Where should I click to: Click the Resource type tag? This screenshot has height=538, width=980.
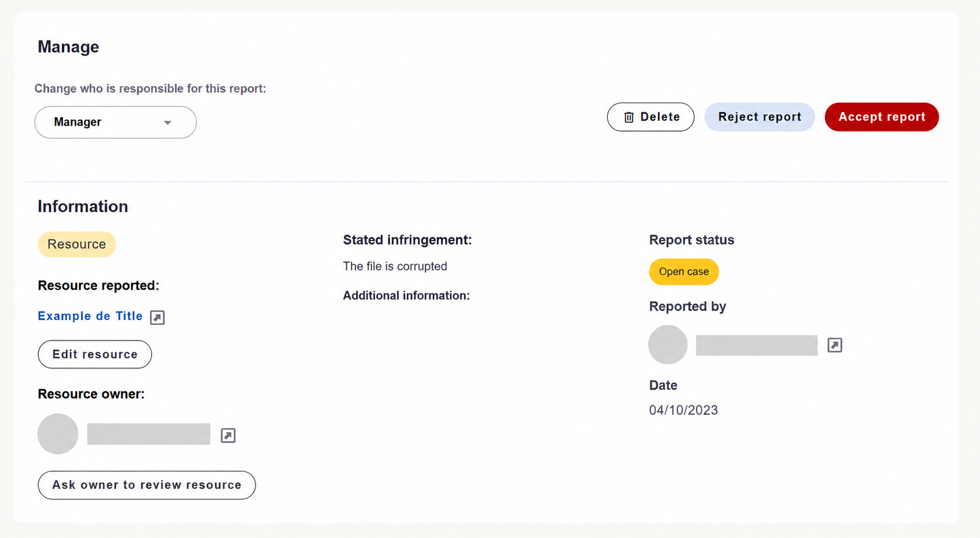(76, 244)
